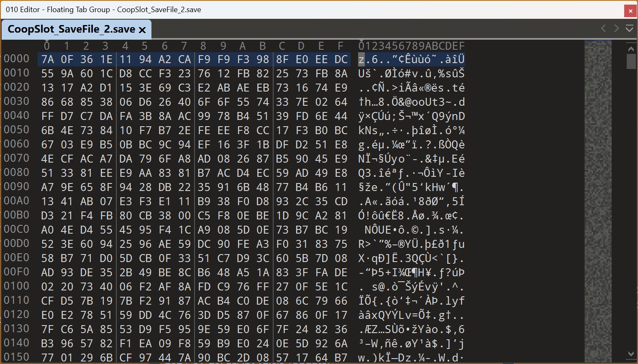Click byte 02 at start of row 0100
Screen dimensions: 638x364
[47, 287]
